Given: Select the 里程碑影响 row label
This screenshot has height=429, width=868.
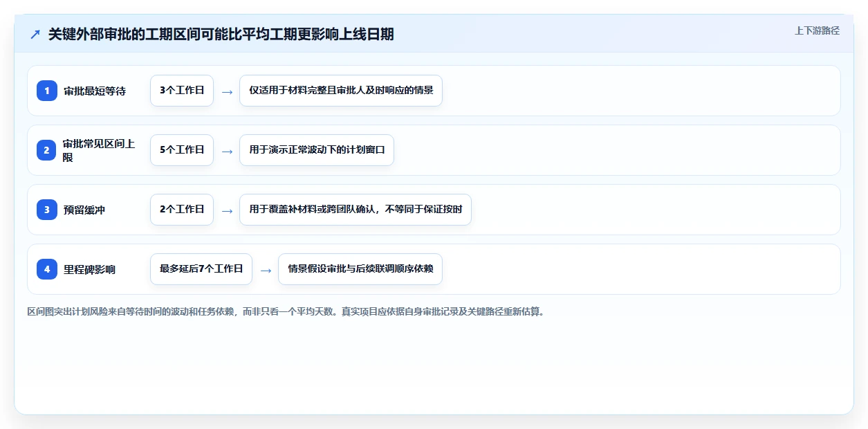Looking at the screenshot, I should click(x=89, y=269).
